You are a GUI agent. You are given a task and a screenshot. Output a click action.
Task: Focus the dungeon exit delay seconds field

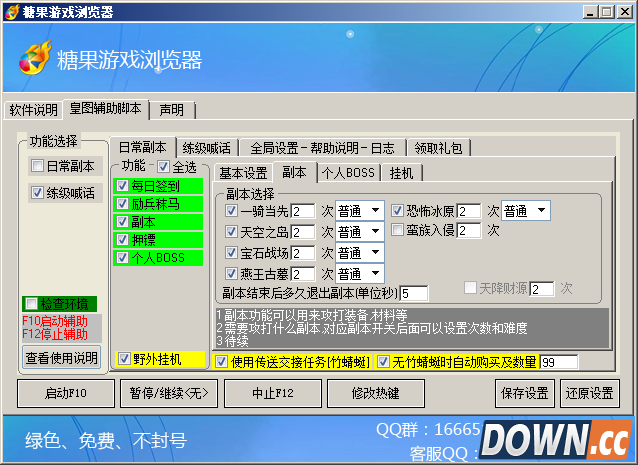(414, 293)
